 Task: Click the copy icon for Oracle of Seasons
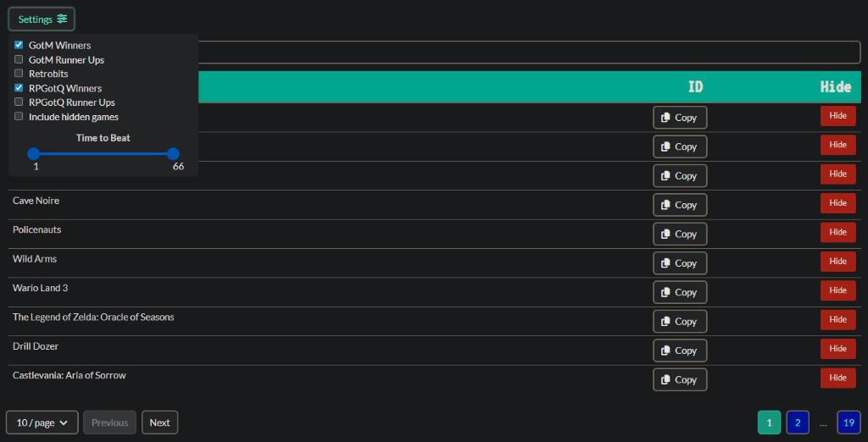pos(665,322)
